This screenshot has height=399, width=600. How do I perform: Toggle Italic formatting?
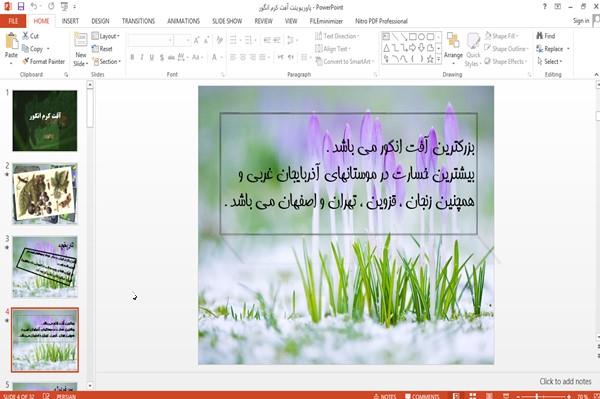142,57
